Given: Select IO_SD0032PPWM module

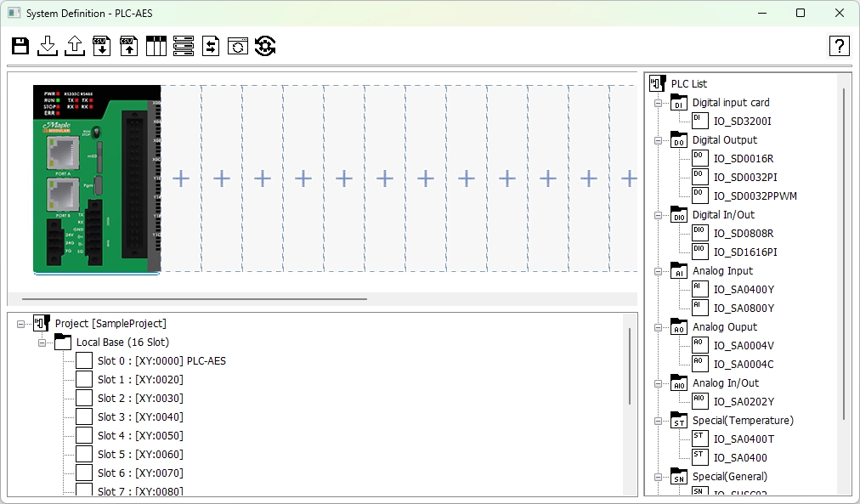Looking at the screenshot, I should pos(755,195).
